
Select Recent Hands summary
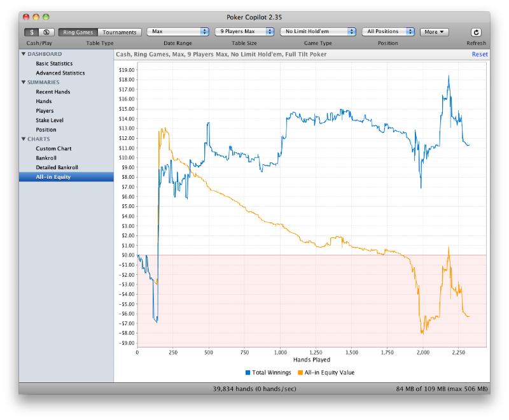click(53, 92)
